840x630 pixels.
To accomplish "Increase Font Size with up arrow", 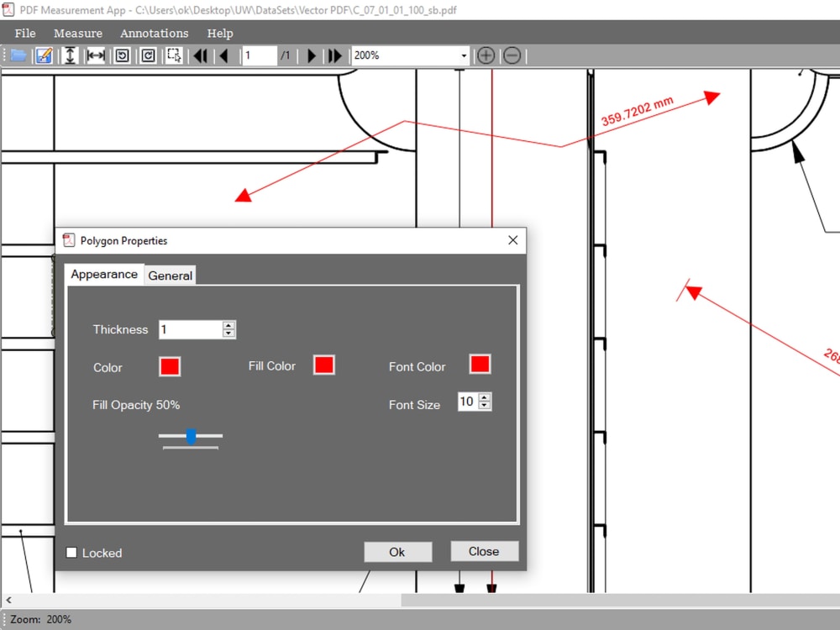I will coord(485,397).
